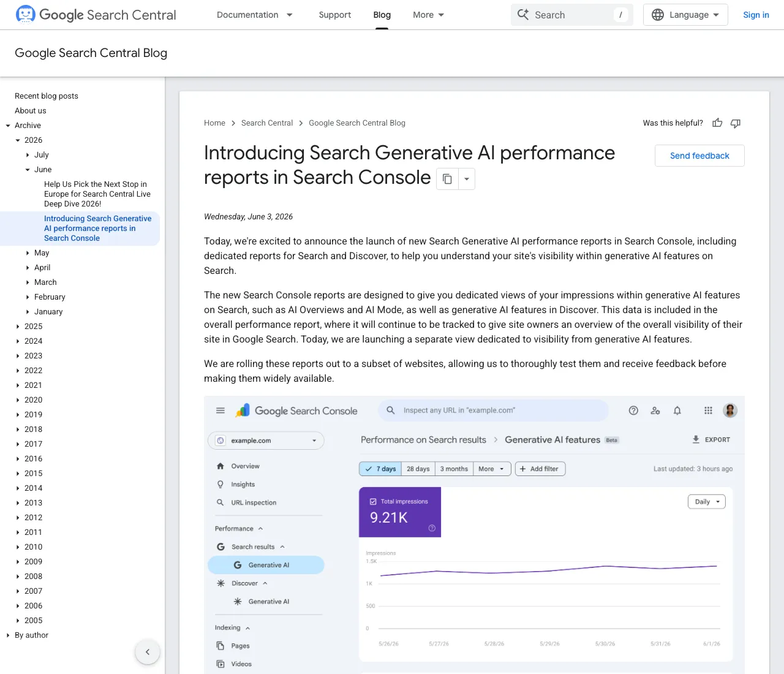This screenshot has height=674, width=784.
Task: Click the Sign in link
Action: [756, 15]
